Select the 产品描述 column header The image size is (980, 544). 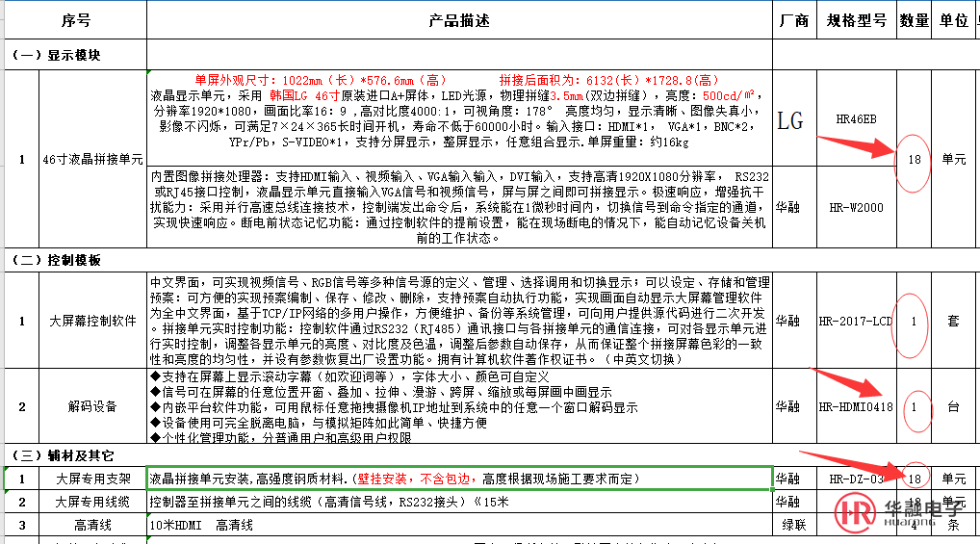click(459, 20)
